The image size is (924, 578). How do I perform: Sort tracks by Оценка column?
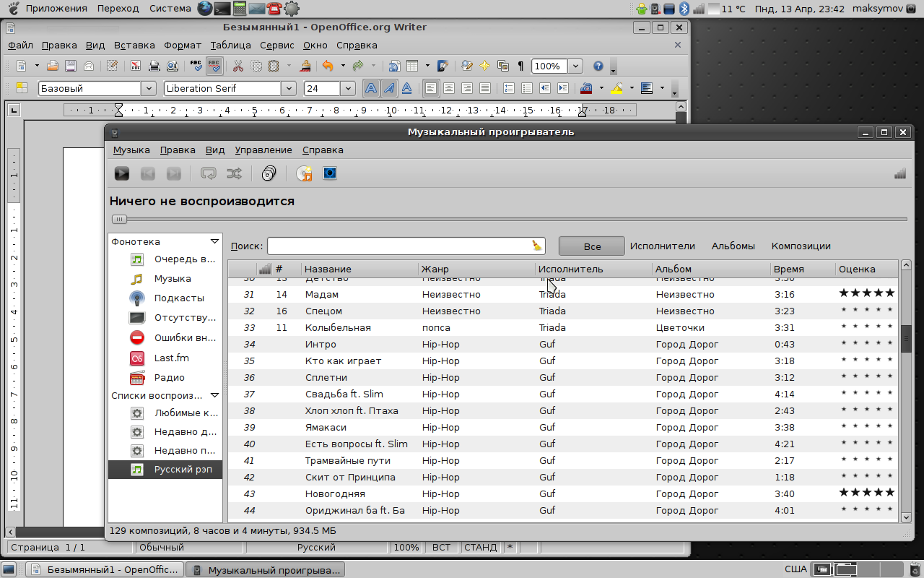[866, 269]
